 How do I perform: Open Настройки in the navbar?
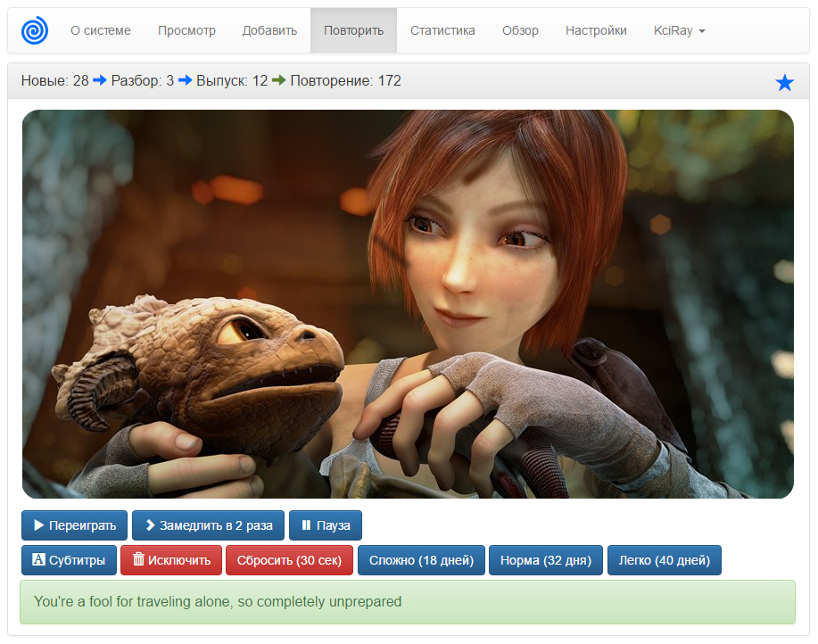point(596,30)
